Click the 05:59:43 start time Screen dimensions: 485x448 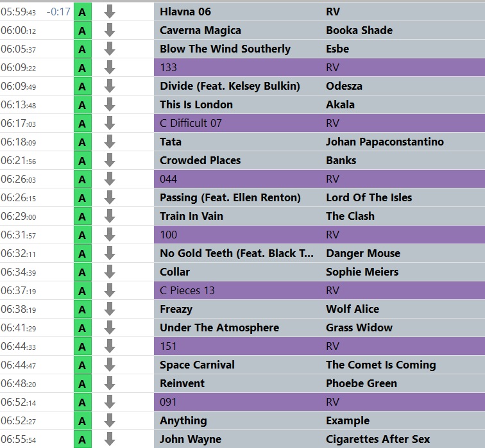(18, 12)
